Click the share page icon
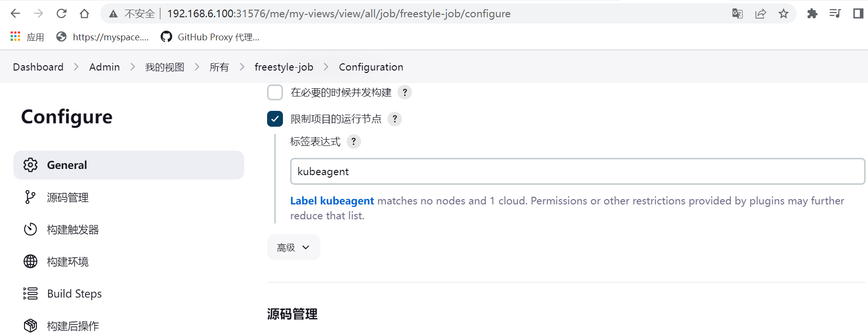The image size is (868, 334). tap(761, 13)
